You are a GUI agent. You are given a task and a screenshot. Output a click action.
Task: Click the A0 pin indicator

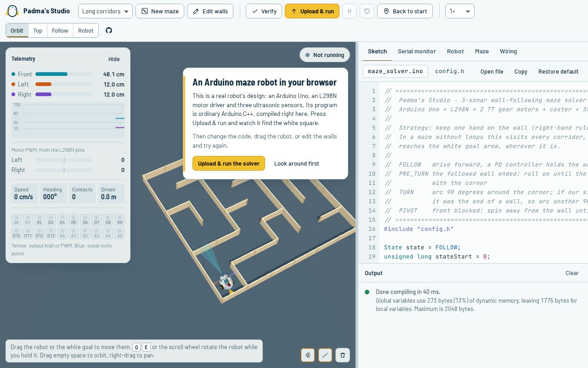pyautogui.click(x=62, y=233)
